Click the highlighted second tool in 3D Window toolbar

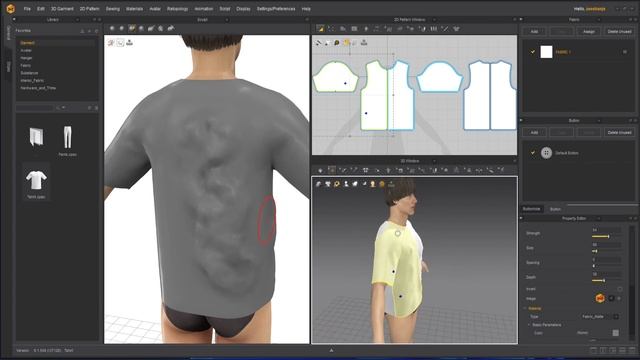(x=332, y=170)
